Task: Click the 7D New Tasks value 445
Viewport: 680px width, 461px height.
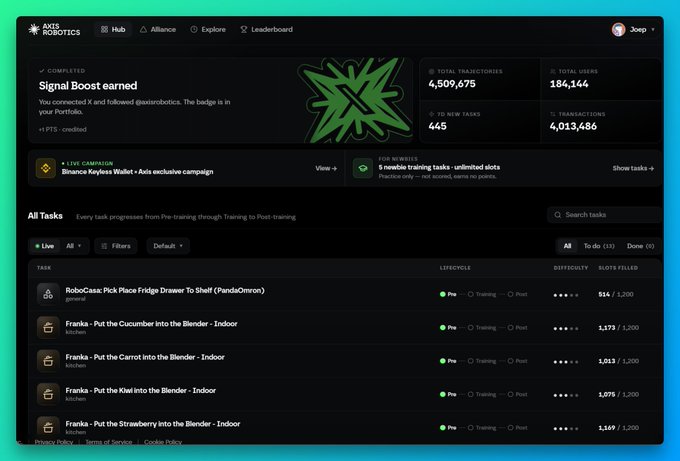Action: tap(437, 126)
